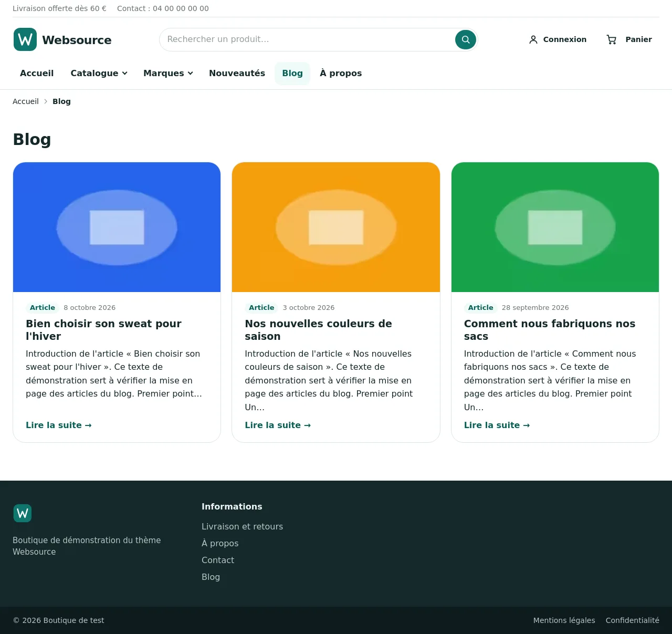Click the Connexion label in the header
Image resolution: width=672 pixels, height=634 pixels.
click(565, 39)
